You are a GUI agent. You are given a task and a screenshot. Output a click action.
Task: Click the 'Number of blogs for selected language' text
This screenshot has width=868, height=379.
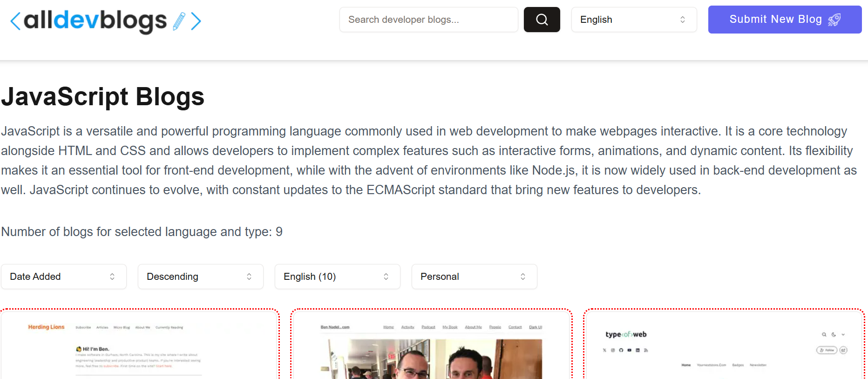pos(142,232)
